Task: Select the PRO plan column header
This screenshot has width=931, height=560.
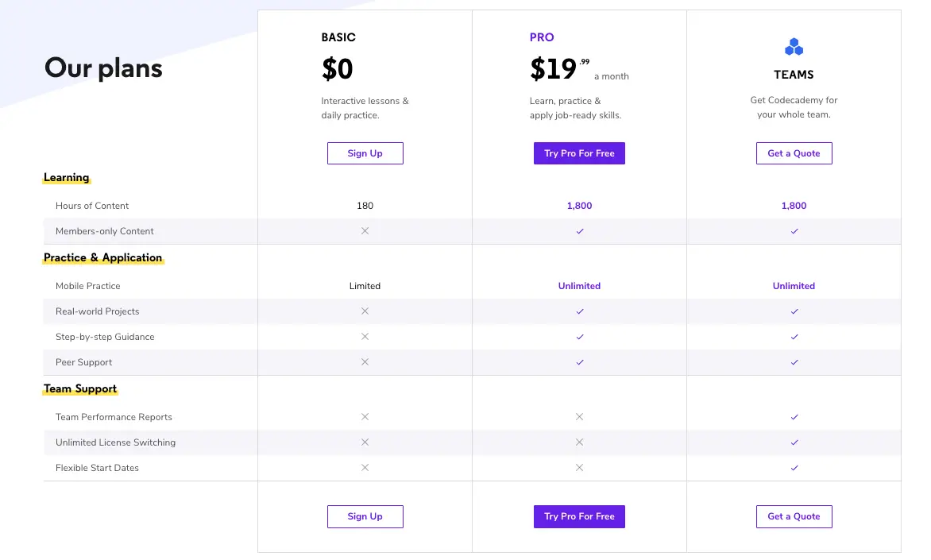Action: point(540,37)
